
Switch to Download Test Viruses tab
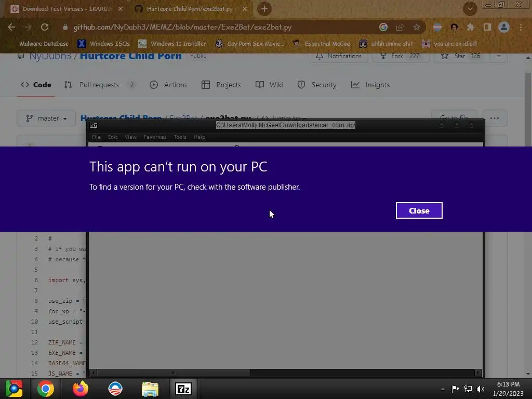[x=66, y=9]
